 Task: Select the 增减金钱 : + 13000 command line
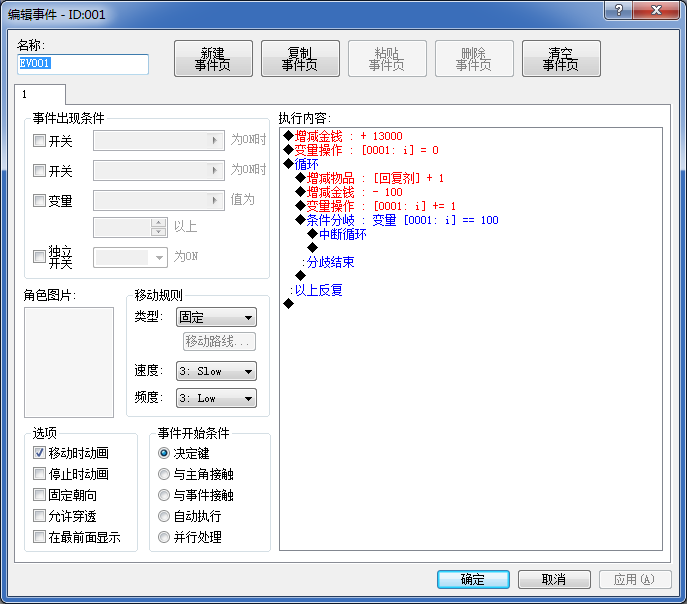343,136
